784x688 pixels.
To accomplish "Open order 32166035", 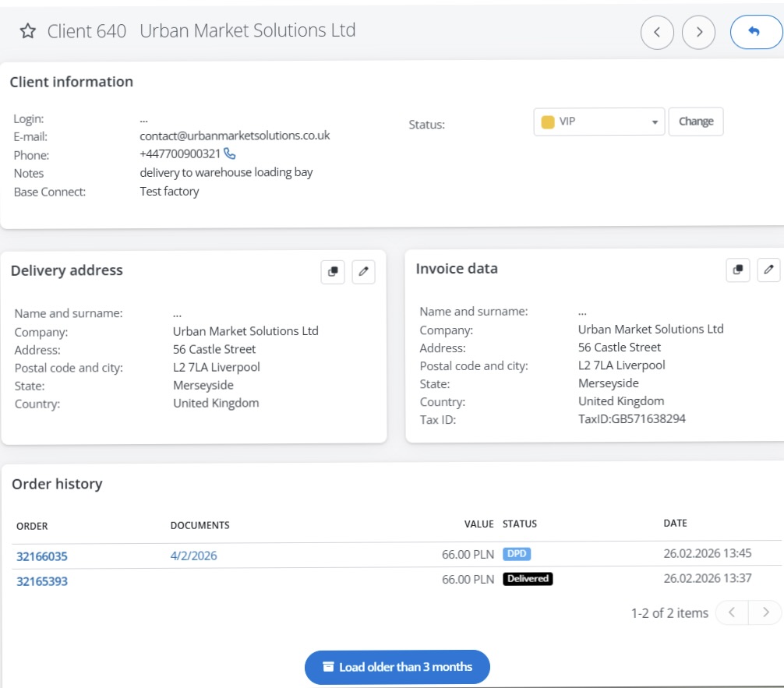I will (42, 556).
